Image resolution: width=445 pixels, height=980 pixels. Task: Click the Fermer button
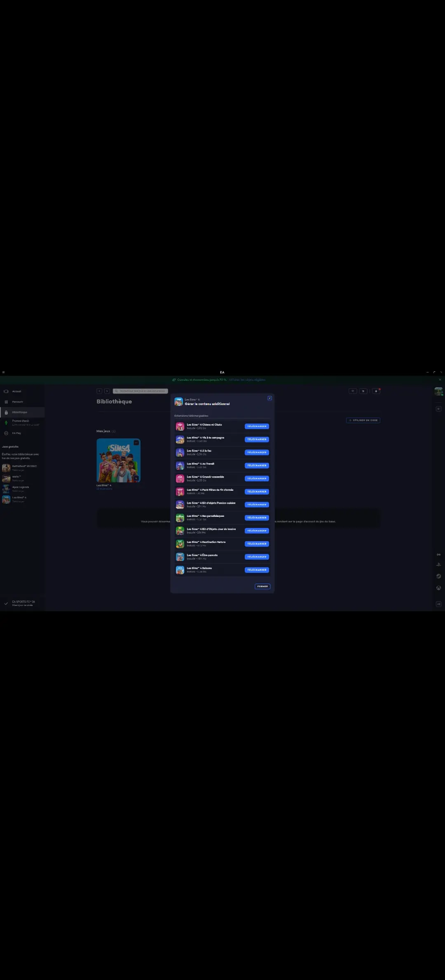coord(262,586)
